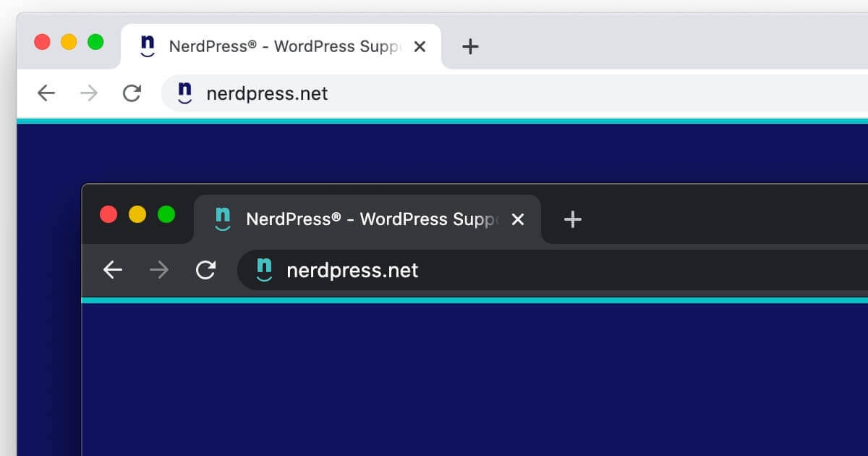Click the navy page area in dark window

tap(470, 376)
